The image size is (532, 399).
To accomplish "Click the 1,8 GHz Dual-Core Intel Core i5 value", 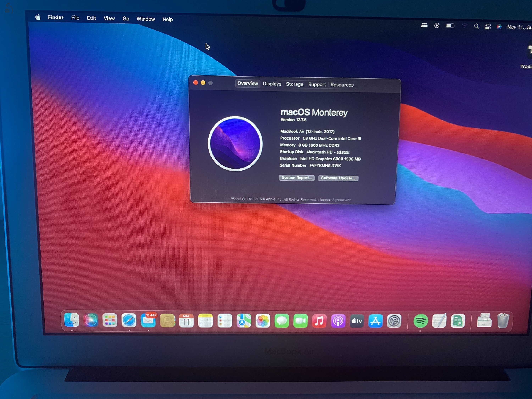I will pyautogui.click(x=332, y=138).
